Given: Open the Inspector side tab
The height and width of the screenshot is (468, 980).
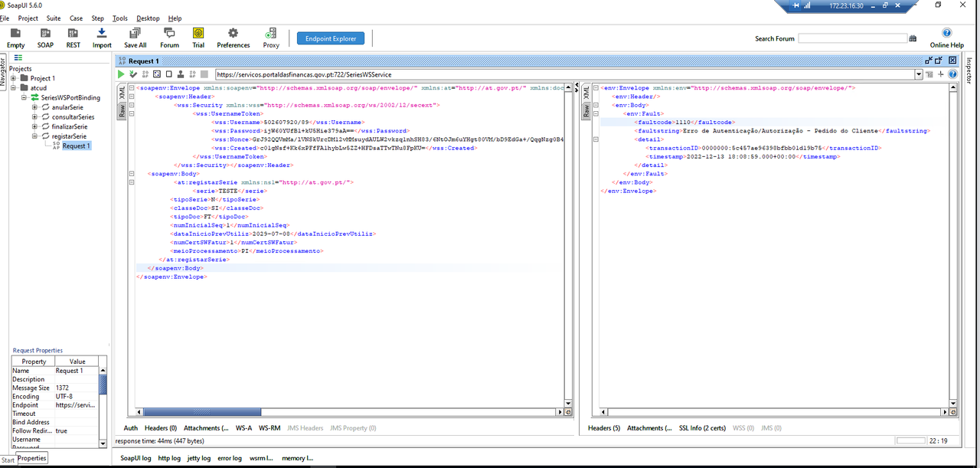Looking at the screenshot, I should 969,70.
